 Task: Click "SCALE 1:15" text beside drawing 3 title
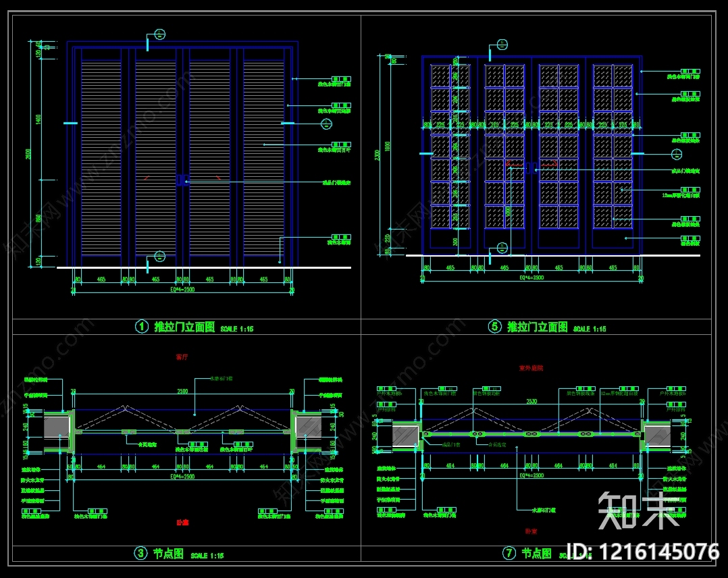207,555
